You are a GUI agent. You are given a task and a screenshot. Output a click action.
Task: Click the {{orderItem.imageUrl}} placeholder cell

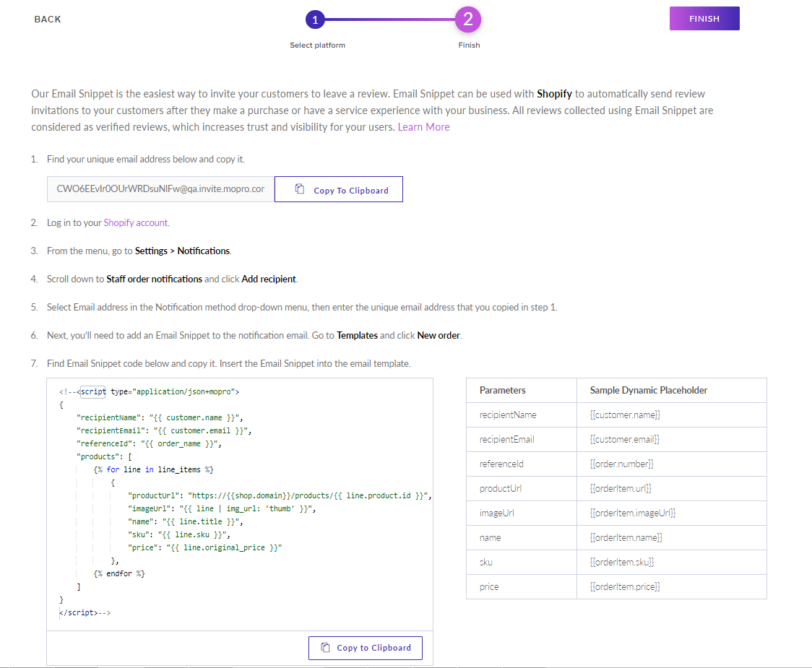(672, 513)
